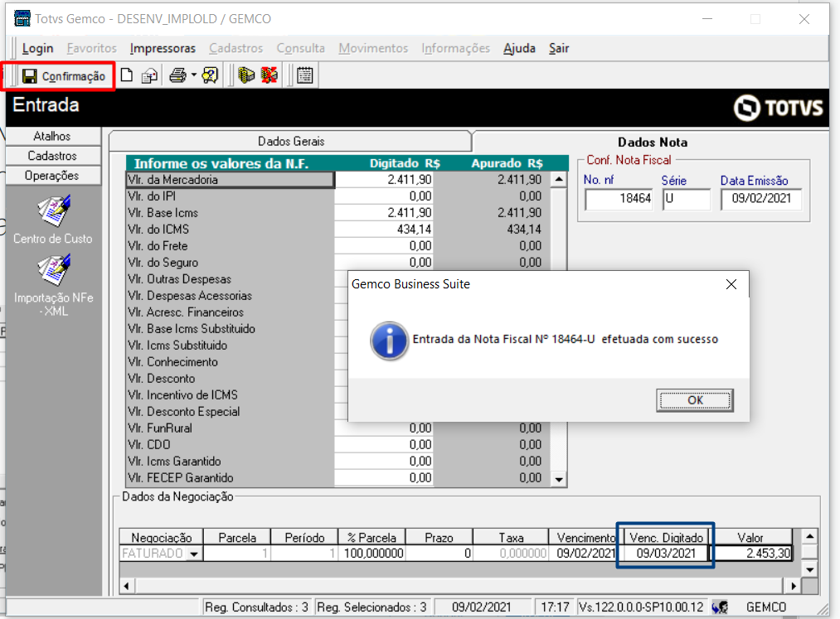Click the red-crossed files toolbar icon

[269, 75]
